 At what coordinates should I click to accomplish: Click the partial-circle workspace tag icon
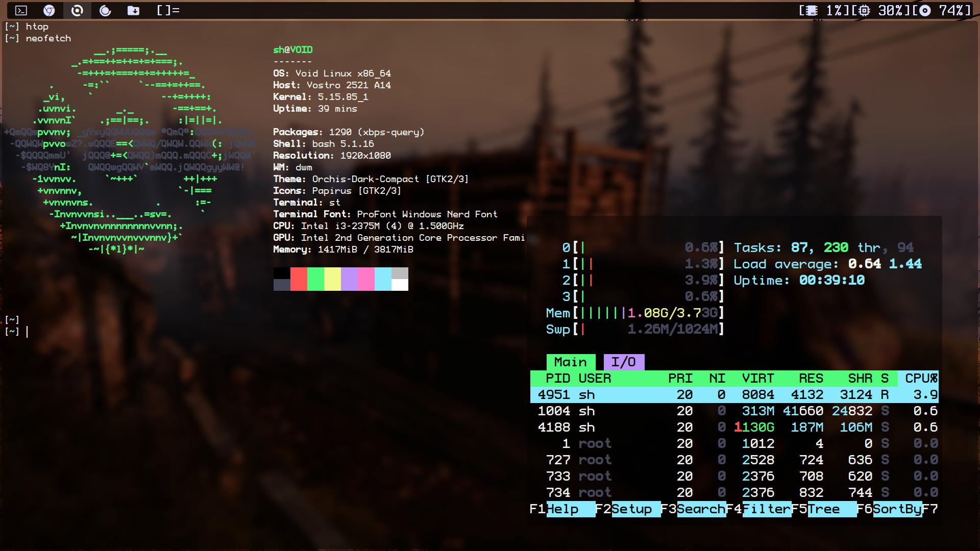(105, 10)
